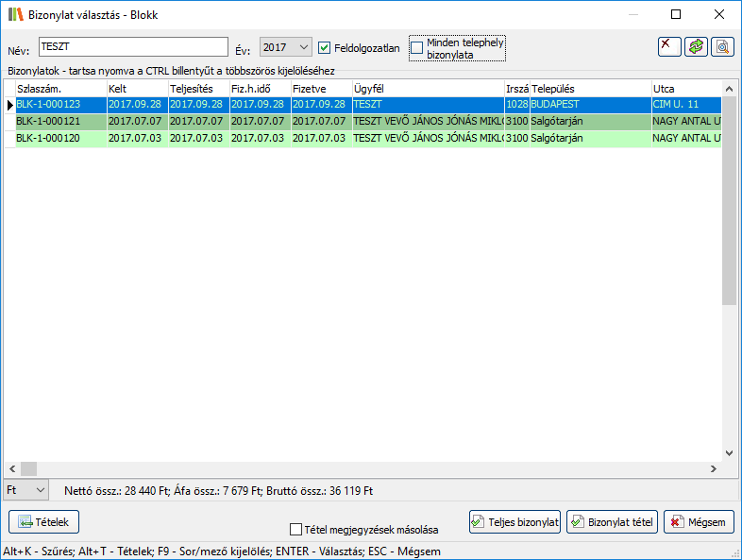Click the Tételek items button

pyautogui.click(x=44, y=521)
